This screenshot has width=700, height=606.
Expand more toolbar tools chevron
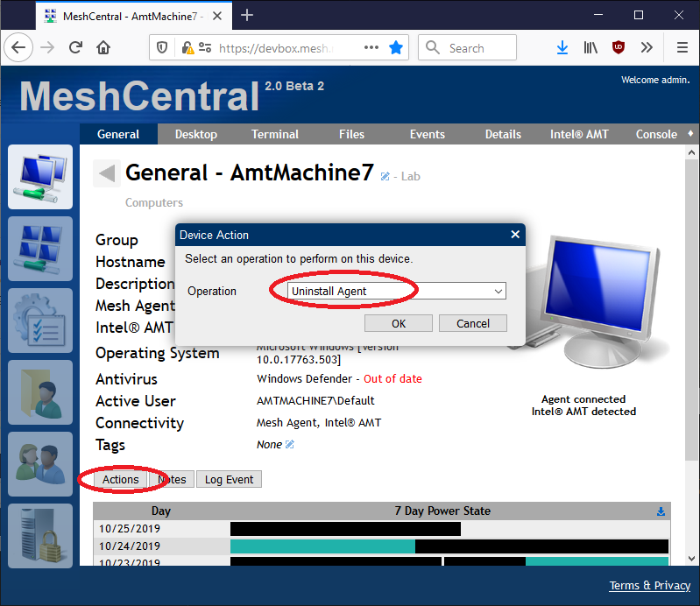point(647,47)
